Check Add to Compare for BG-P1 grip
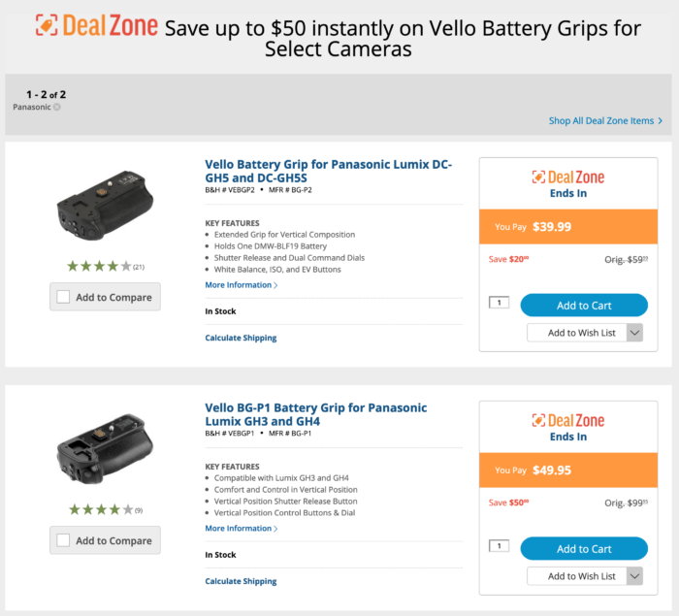 [63, 540]
